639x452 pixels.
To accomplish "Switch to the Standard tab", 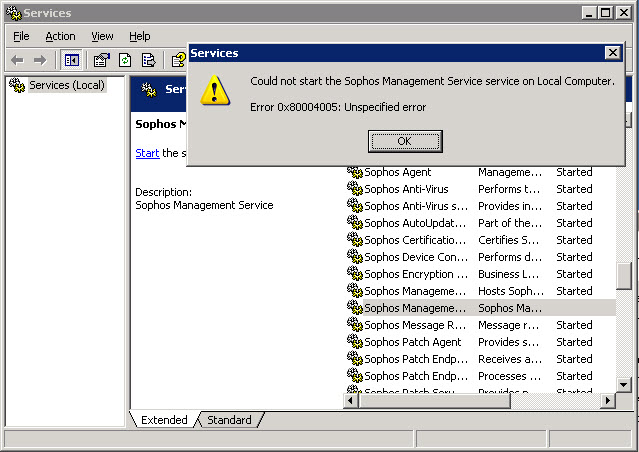I will 229,420.
